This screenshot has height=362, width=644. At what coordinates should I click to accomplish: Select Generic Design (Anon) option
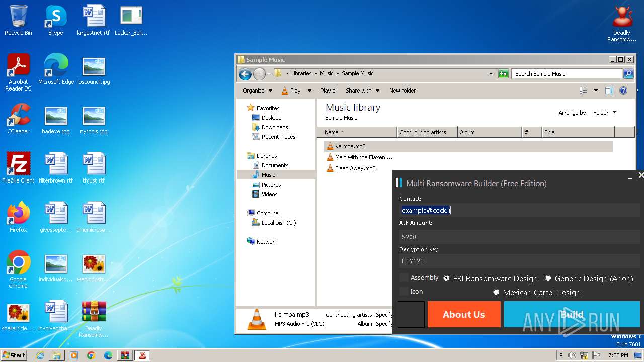[x=589, y=278]
